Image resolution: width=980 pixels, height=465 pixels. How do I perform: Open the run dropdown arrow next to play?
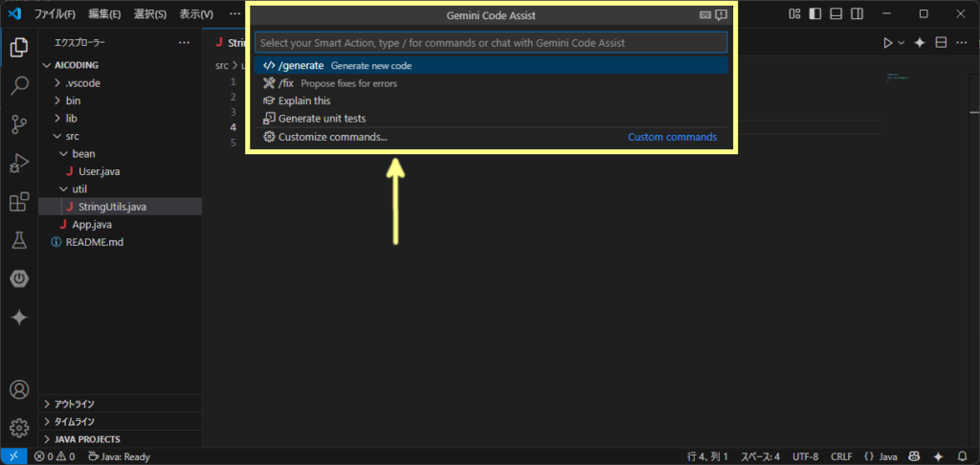pyautogui.click(x=902, y=42)
